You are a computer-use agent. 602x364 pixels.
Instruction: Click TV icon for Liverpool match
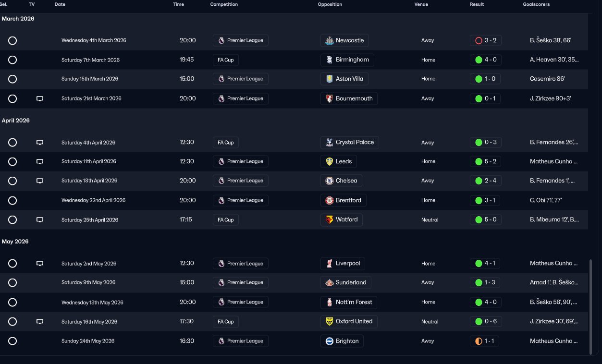(40, 263)
